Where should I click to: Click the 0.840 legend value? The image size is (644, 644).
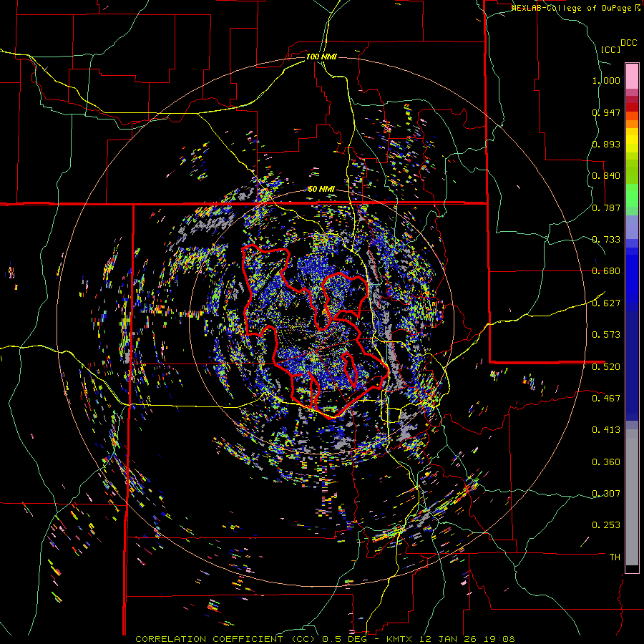click(606, 176)
